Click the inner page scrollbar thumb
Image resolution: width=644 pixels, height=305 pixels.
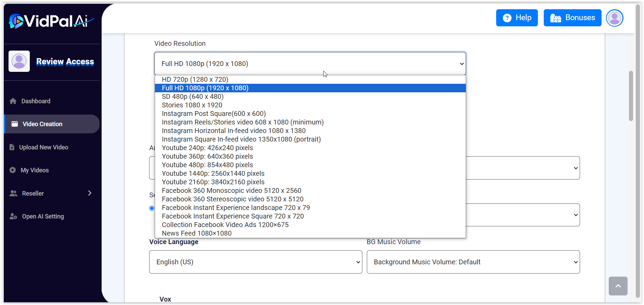coord(631,96)
